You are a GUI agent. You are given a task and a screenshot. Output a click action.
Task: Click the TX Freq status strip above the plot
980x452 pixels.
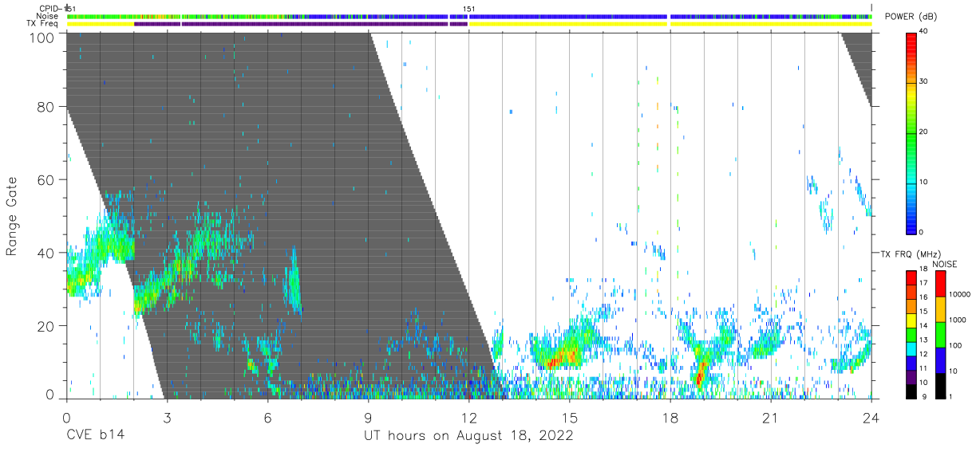pyautogui.click(x=469, y=24)
